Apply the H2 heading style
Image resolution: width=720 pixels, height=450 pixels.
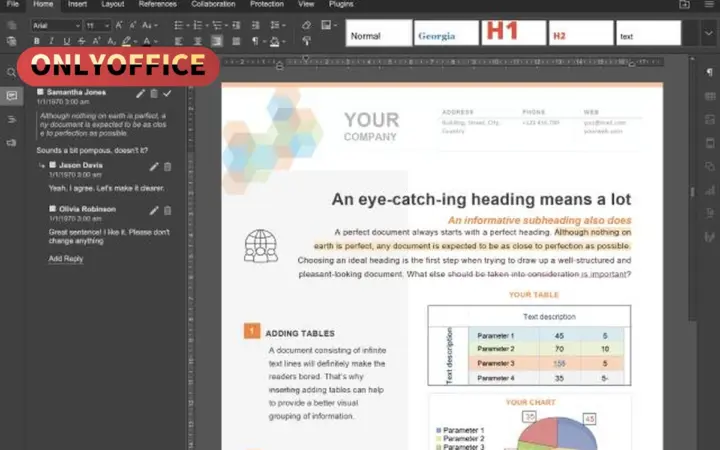(581, 33)
